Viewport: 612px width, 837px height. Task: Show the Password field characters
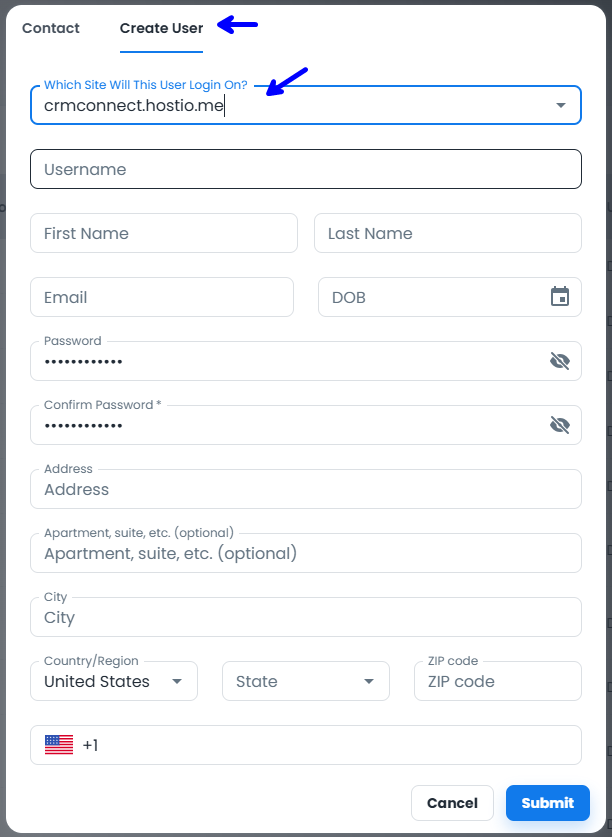click(560, 361)
